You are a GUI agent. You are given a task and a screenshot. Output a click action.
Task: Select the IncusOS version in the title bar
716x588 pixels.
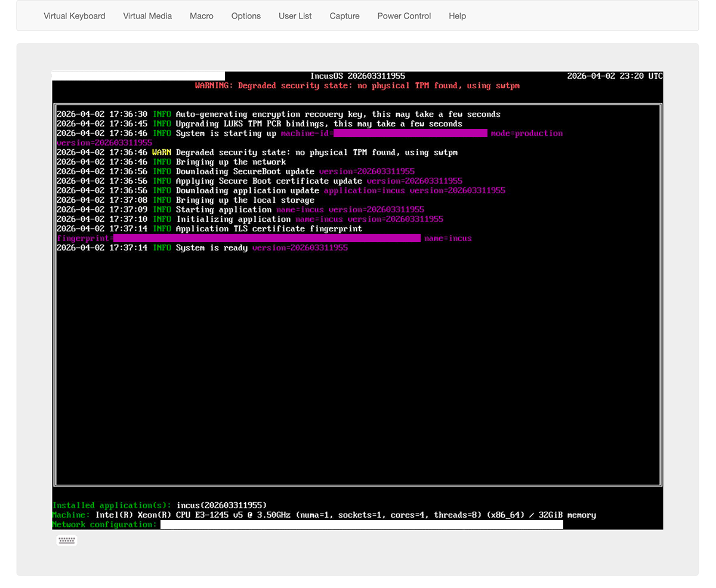(x=359, y=76)
